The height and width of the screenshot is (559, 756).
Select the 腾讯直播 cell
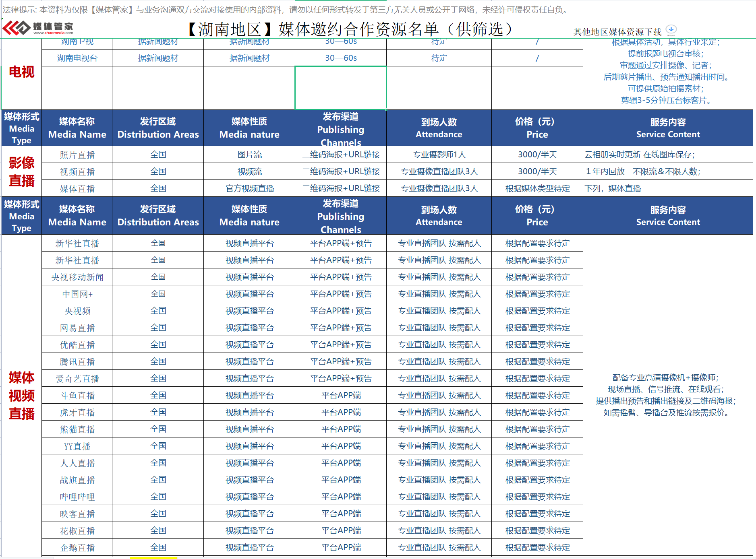(x=77, y=362)
